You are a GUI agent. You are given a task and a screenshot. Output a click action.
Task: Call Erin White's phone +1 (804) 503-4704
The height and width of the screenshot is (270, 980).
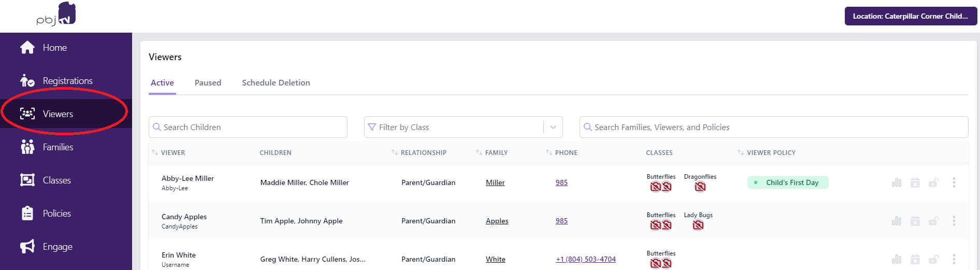586,259
